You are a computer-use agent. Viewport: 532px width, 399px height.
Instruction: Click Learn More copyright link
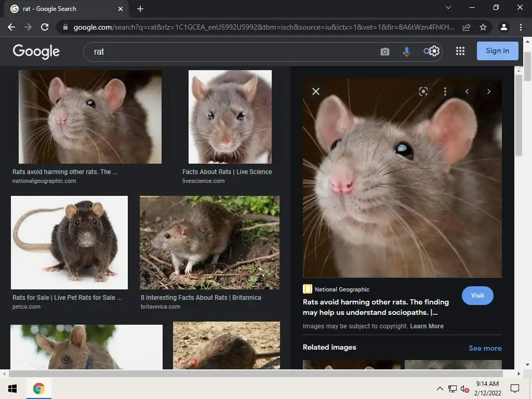pyautogui.click(x=427, y=326)
